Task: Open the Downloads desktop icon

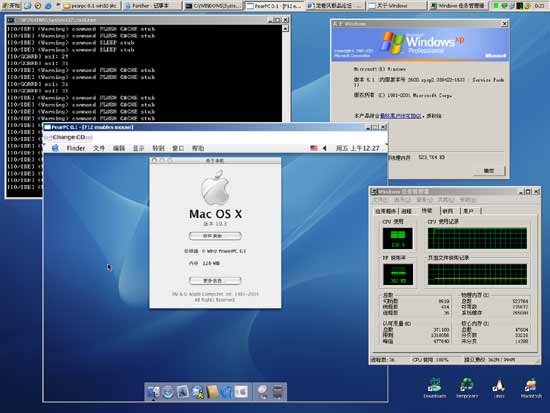Action: coord(435,388)
